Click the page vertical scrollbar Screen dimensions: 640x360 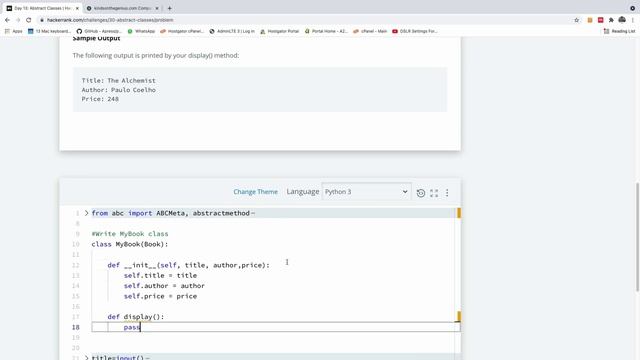click(x=637, y=237)
